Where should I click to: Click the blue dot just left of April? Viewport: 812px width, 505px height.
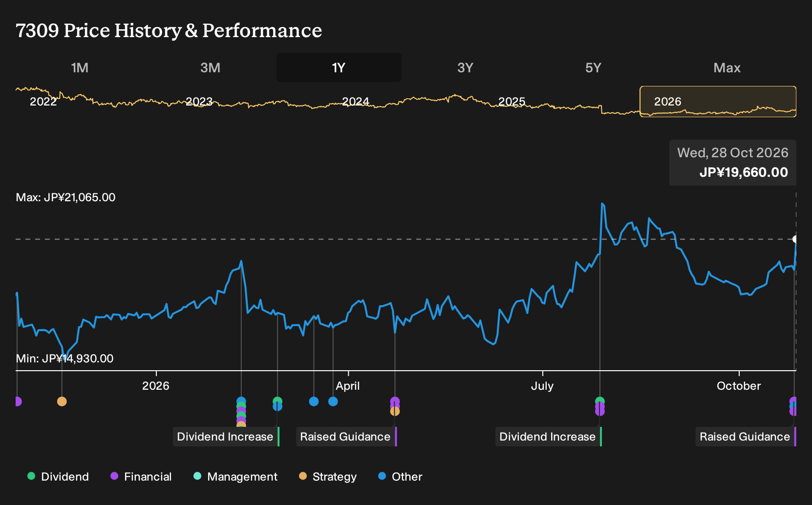tap(333, 401)
